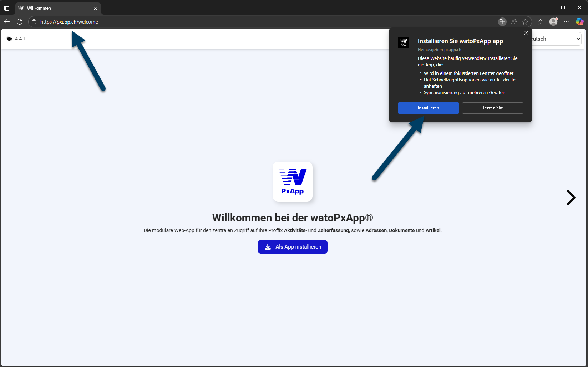
Task: Click the Als App installieren button
Action: click(x=292, y=246)
